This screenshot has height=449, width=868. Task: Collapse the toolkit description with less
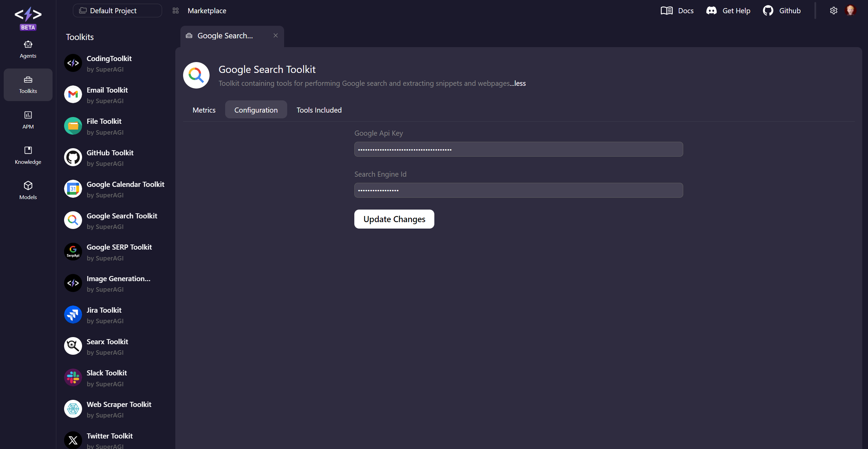click(518, 83)
